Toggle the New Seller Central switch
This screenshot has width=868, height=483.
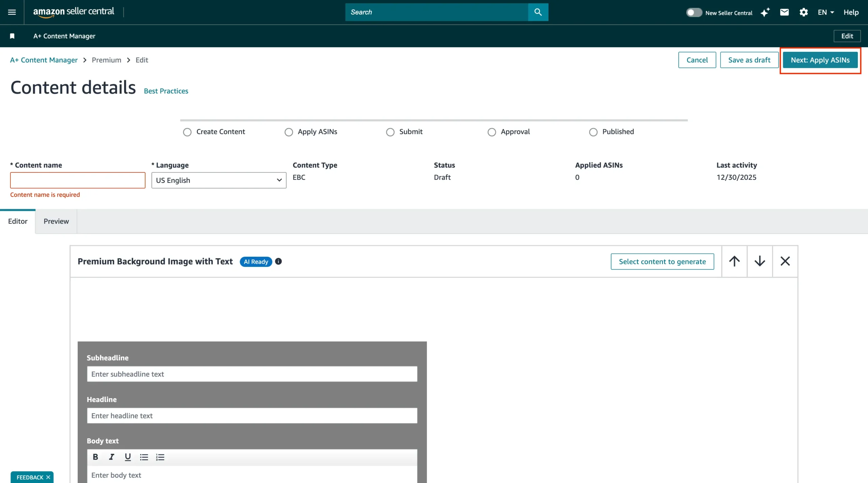[694, 13]
